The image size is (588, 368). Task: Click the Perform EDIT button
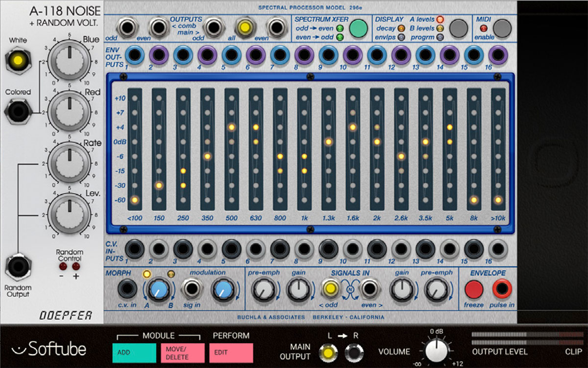(x=231, y=353)
